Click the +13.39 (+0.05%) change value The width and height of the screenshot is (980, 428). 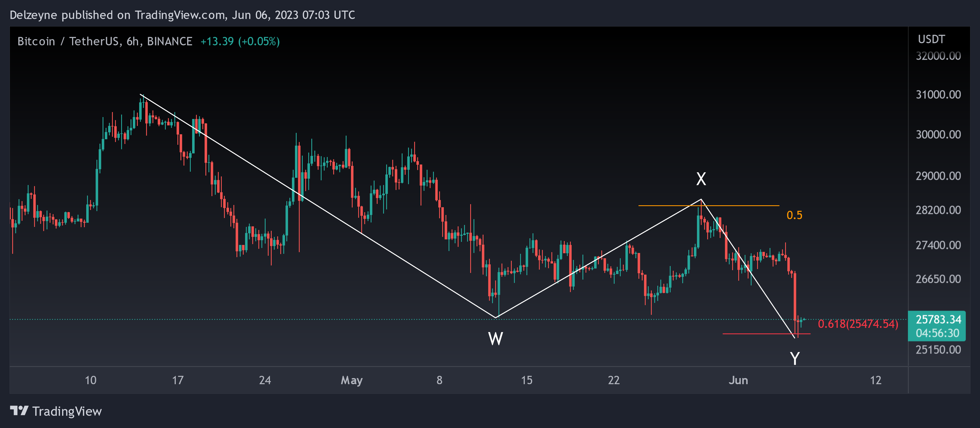[x=240, y=41]
